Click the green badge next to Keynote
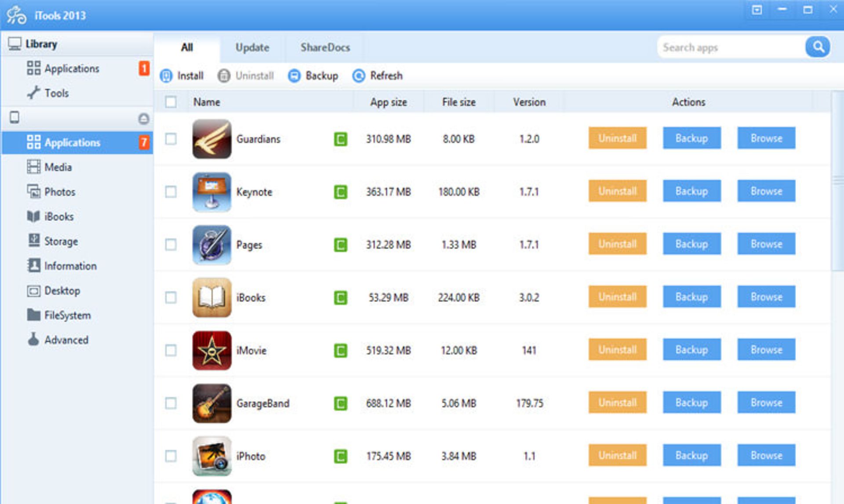844x504 pixels. (340, 192)
